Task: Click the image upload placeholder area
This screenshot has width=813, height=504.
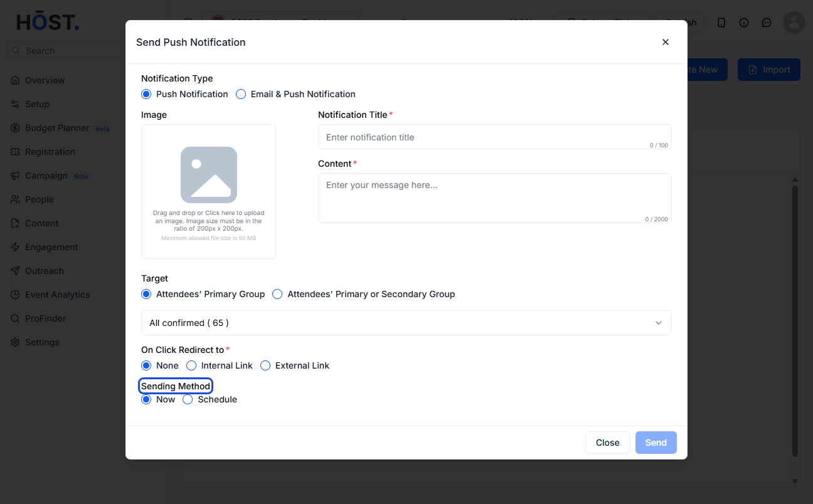Action: pyautogui.click(x=208, y=191)
